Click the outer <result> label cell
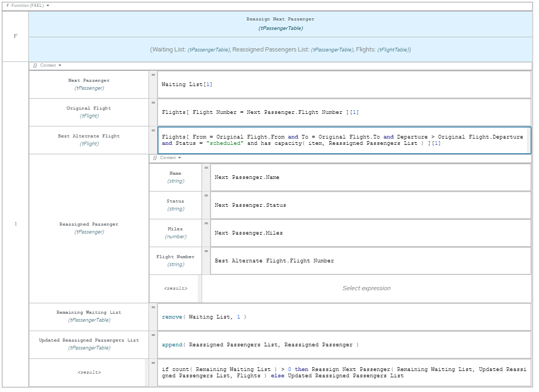 89,373
